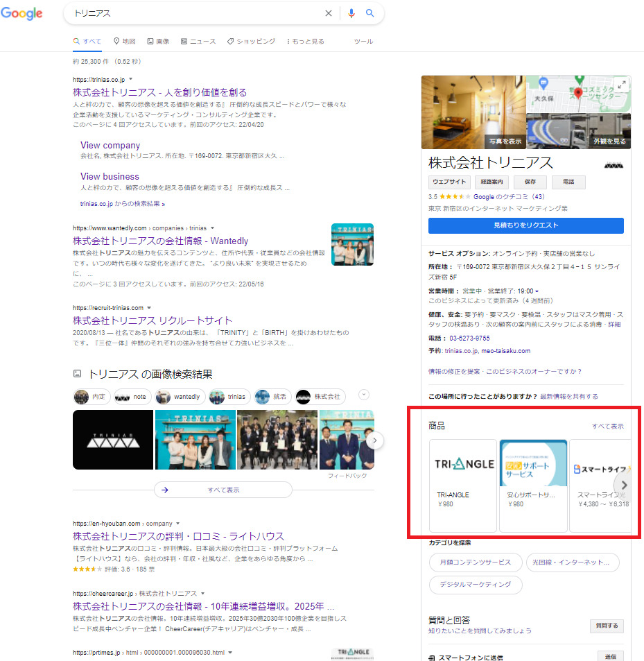Open the TRI-ANGLE product card
This screenshot has width=644, height=661.
463,486
